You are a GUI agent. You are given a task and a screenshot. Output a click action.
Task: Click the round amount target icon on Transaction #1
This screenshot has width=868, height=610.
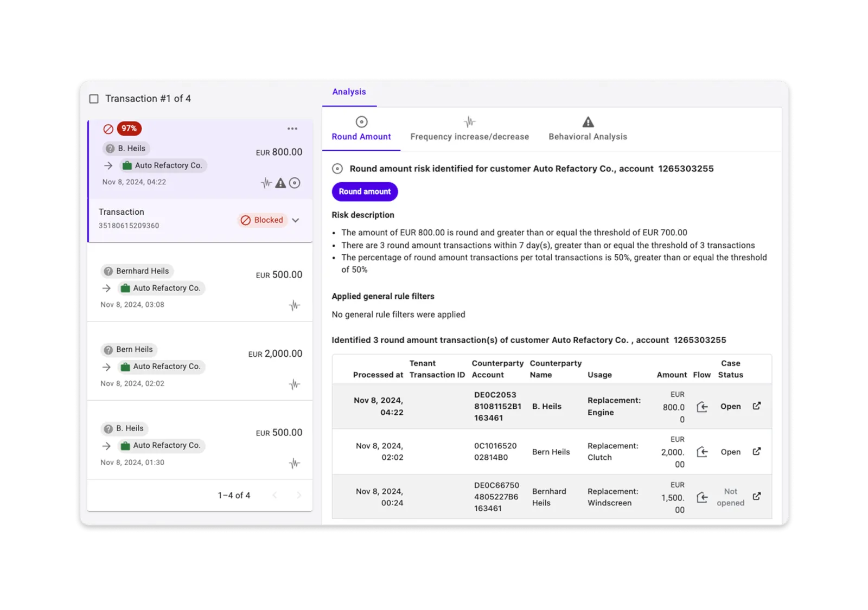pos(295,183)
